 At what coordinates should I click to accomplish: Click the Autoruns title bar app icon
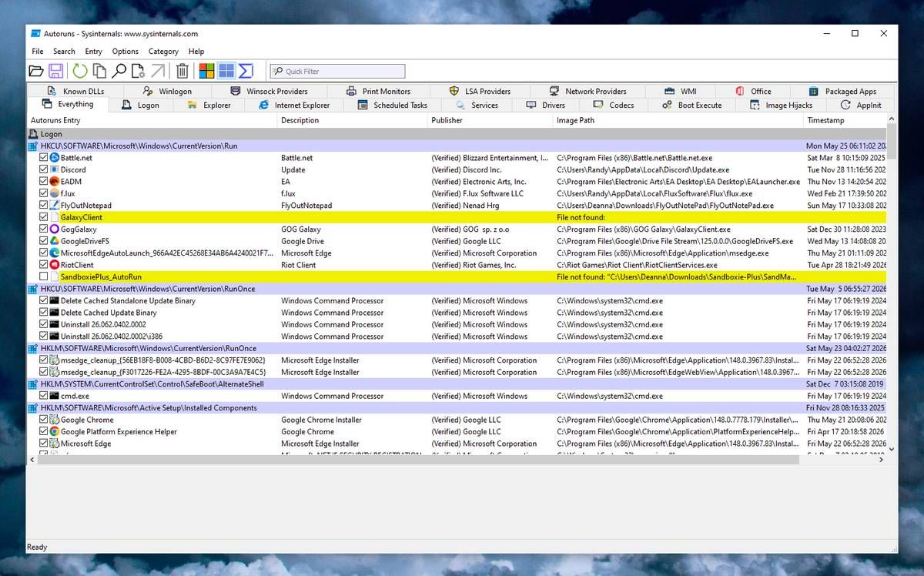[36, 34]
